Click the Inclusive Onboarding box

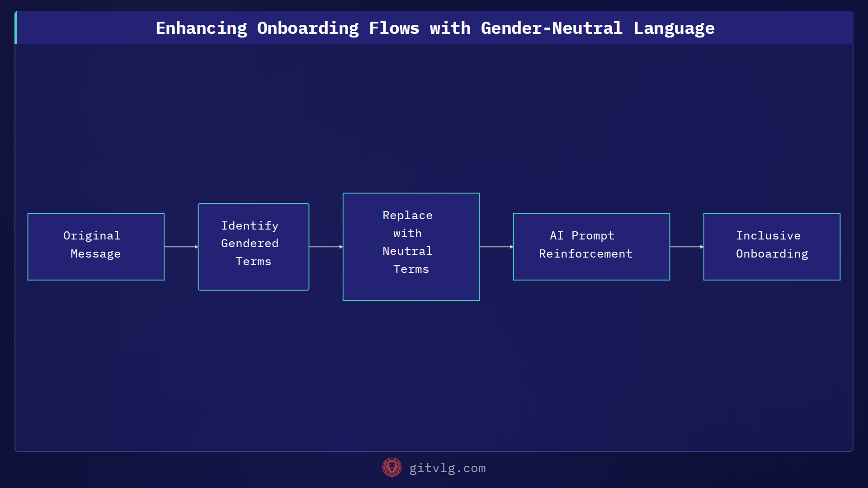(772, 247)
